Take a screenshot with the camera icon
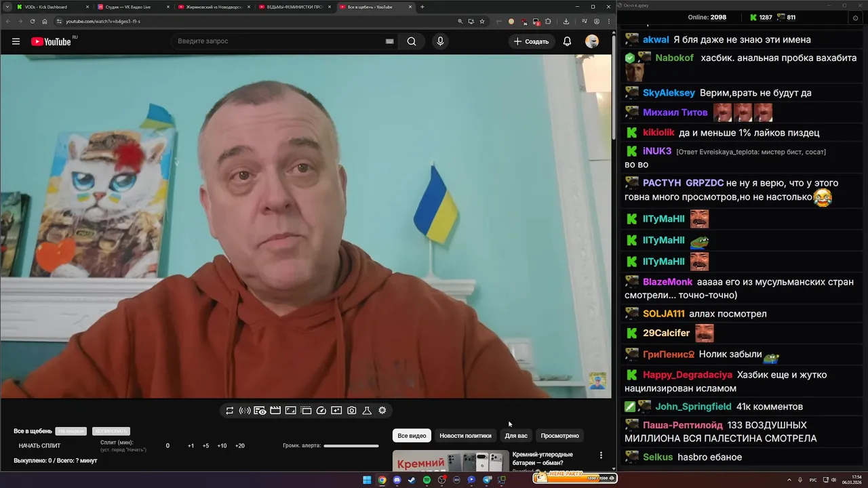 point(352,411)
